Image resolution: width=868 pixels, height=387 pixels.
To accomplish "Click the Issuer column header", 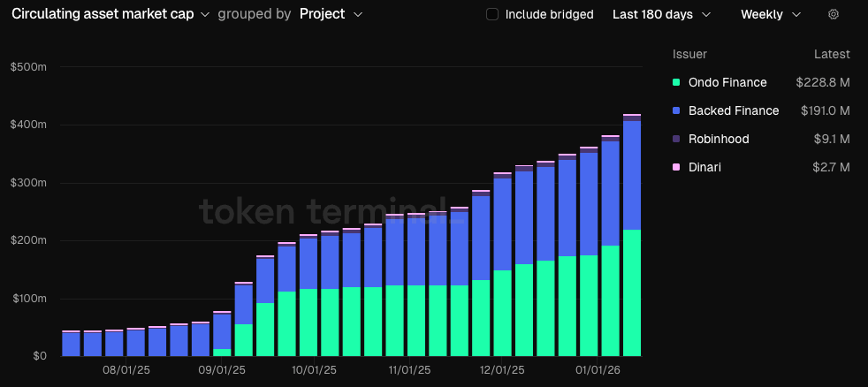I will (689, 54).
